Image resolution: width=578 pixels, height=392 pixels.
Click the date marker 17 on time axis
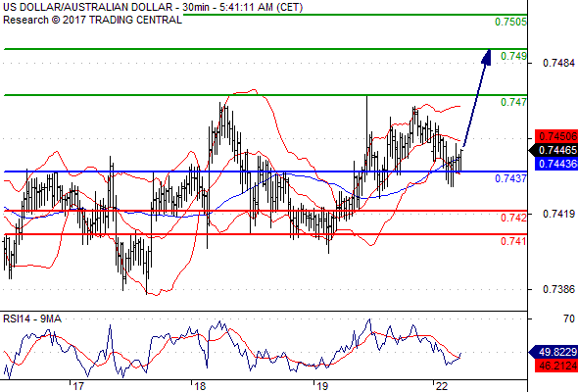[x=77, y=386]
